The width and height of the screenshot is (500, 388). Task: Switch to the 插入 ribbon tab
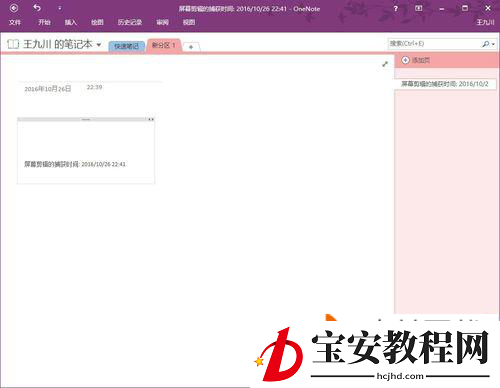click(71, 22)
